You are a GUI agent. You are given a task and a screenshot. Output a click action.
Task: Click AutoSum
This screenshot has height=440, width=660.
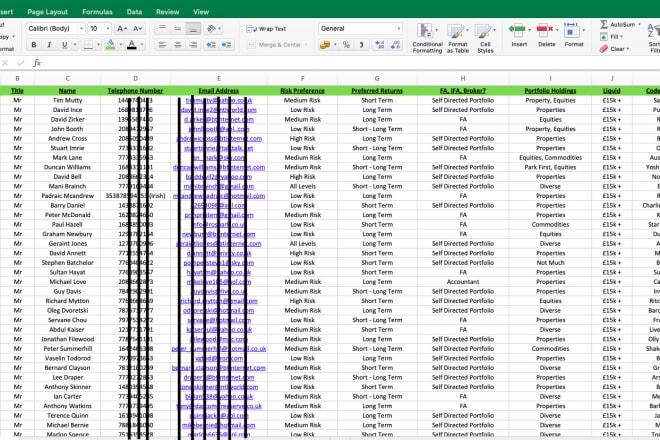tap(617, 24)
